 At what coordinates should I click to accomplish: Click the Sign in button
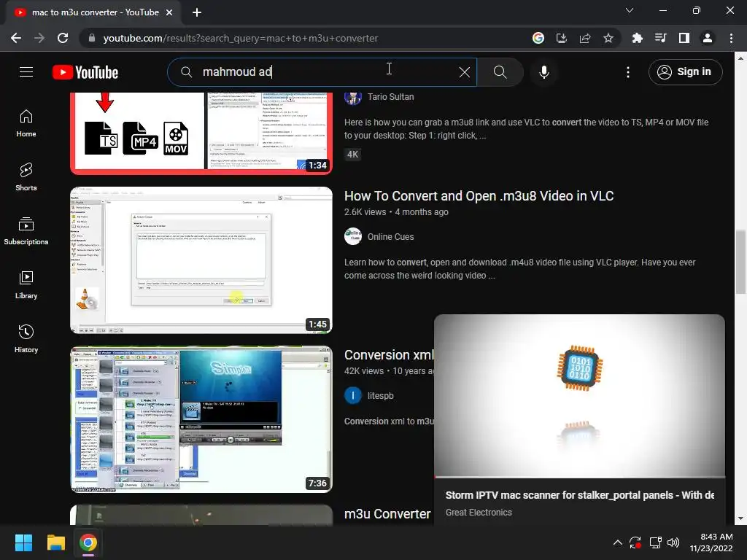pos(685,72)
